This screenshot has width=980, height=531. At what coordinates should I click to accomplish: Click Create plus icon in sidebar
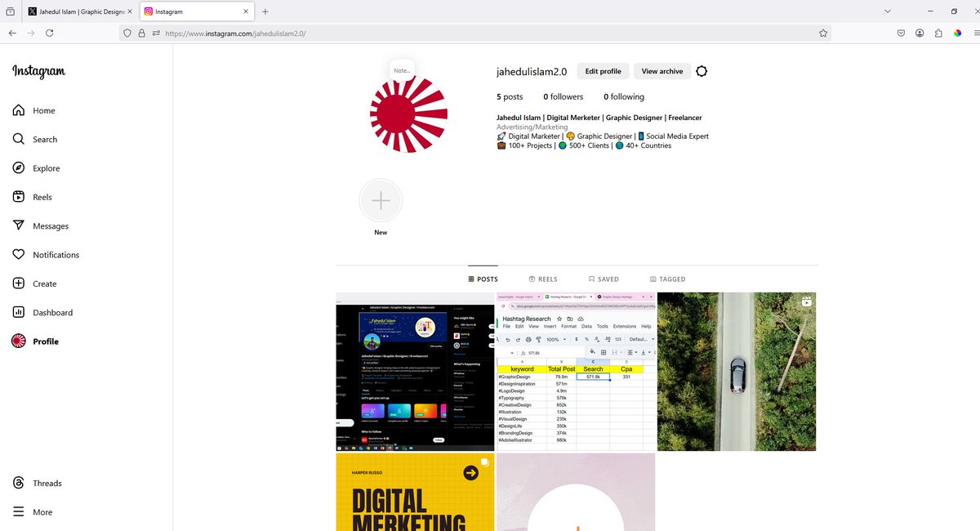click(19, 283)
